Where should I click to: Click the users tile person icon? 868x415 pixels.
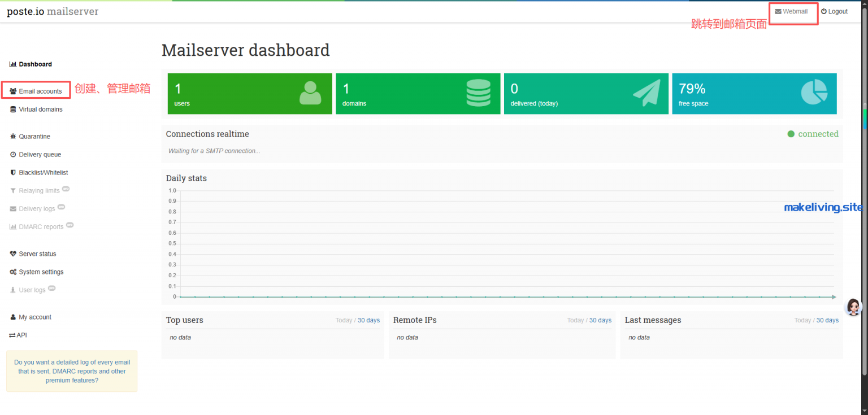[x=310, y=93]
